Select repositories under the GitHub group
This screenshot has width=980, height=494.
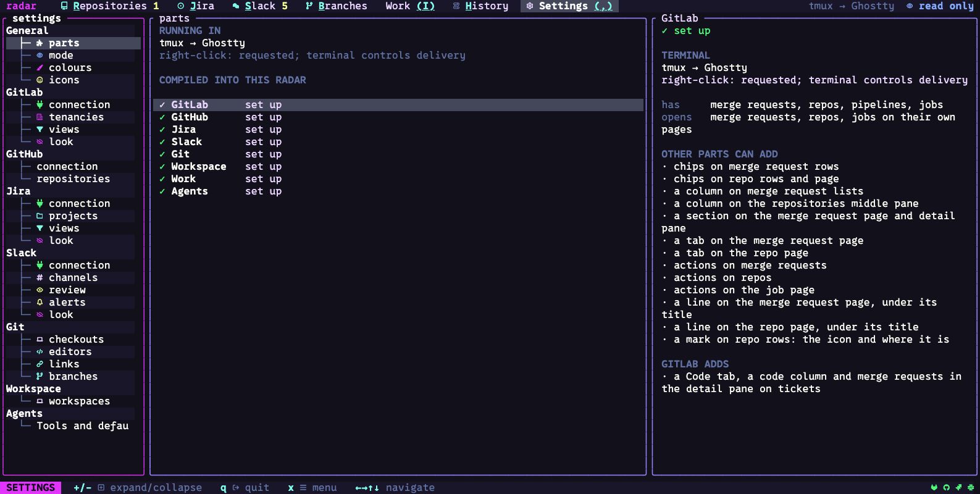[x=73, y=179]
